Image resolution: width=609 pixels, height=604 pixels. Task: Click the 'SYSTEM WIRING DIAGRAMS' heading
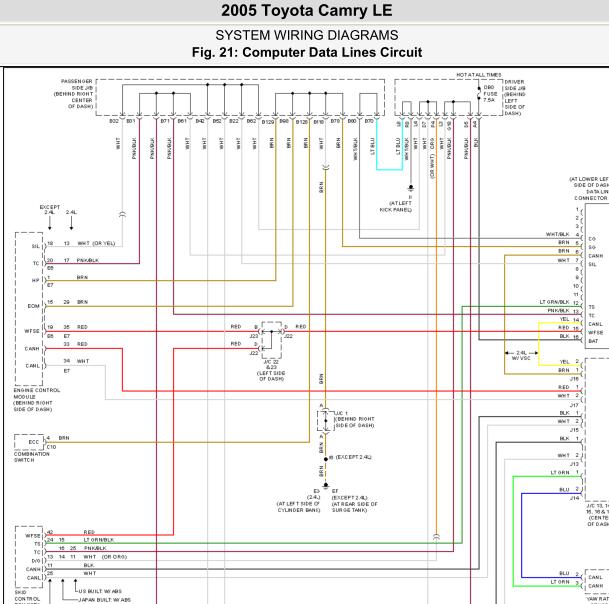pyautogui.click(x=306, y=35)
